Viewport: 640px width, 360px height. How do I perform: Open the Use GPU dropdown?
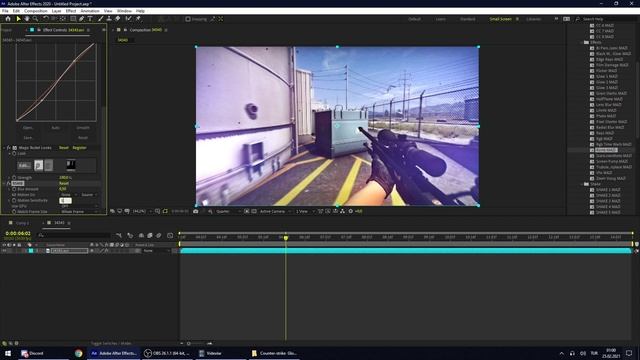[79, 206]
